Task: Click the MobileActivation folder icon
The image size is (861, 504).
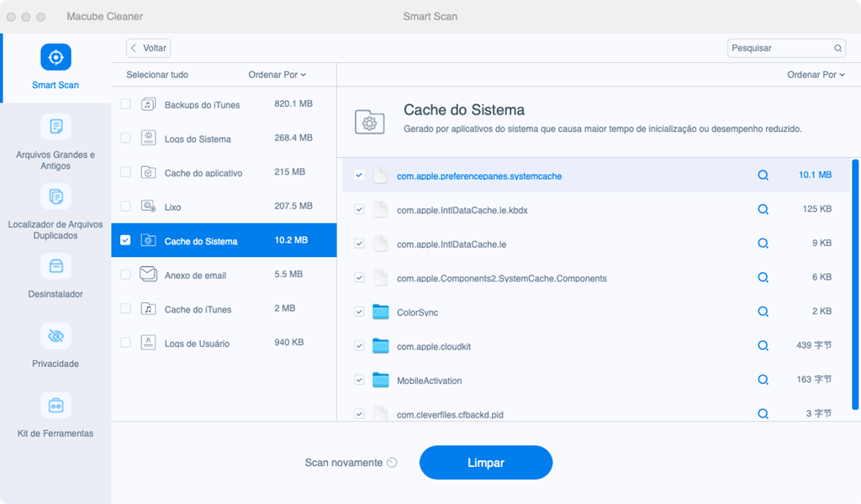Action: click(381, 380)
